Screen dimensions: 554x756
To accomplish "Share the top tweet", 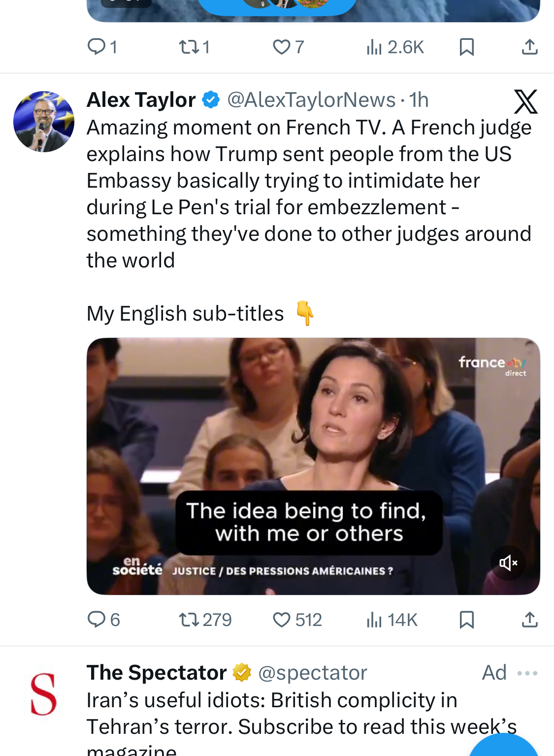I will 529,47.
